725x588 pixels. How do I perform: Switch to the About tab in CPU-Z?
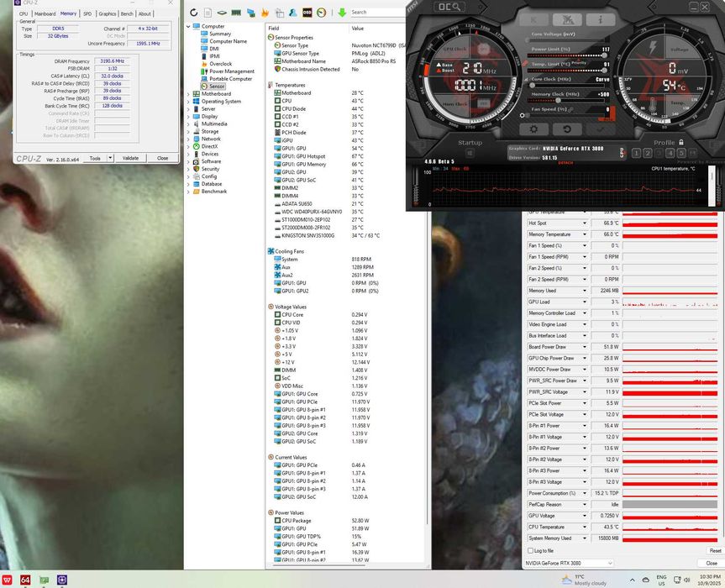click(x=144, y=14)
